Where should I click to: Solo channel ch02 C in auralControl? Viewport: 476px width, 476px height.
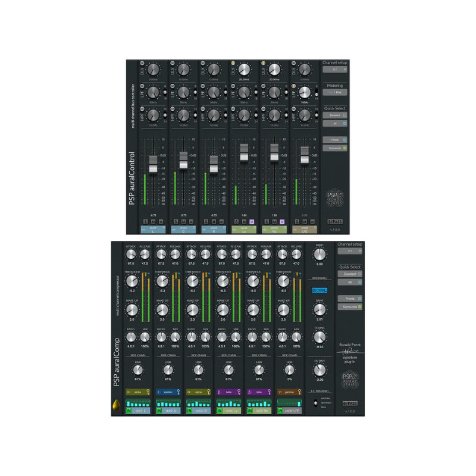point(176,222)
